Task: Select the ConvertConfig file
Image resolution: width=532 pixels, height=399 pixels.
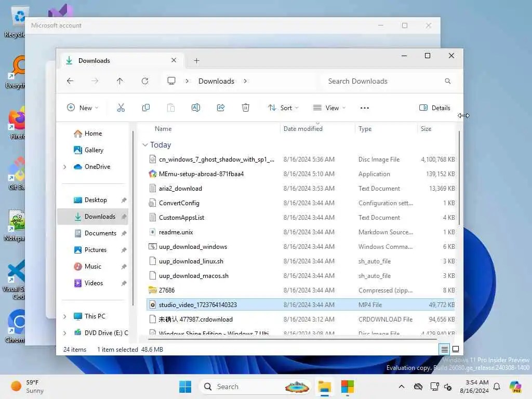Action: tap(301, 203)
